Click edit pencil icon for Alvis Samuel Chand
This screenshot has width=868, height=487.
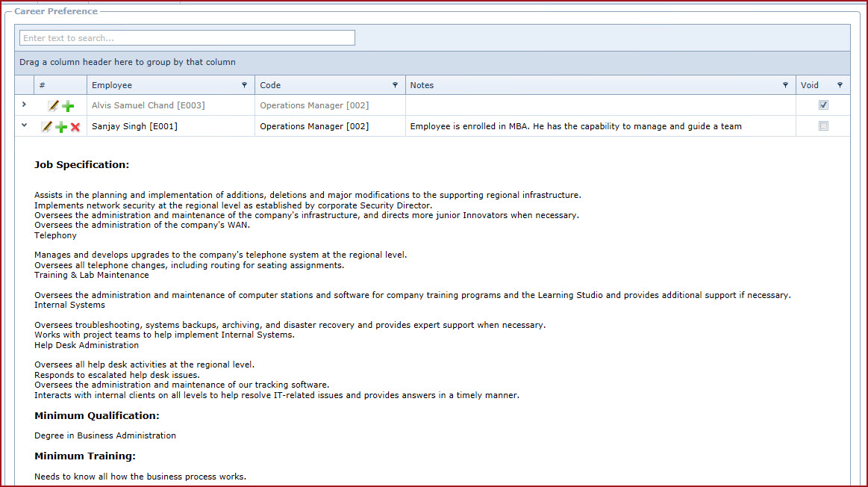pyautogui.click(x=53, y=106)
